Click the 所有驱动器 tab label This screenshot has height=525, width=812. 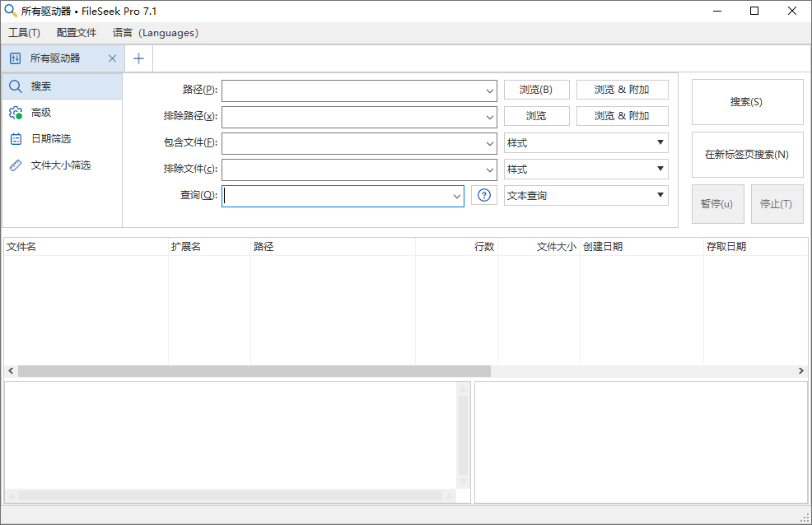[x=55, y=58]
